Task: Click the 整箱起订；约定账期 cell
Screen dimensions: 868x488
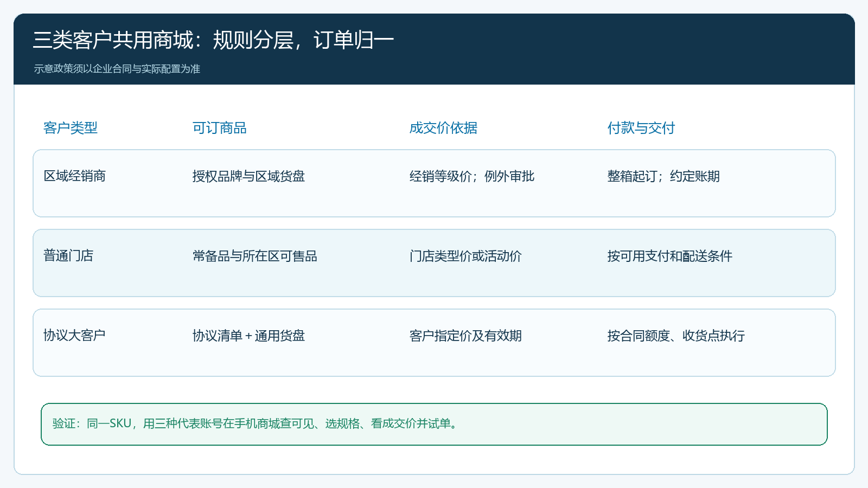Action: pos(663,176)
